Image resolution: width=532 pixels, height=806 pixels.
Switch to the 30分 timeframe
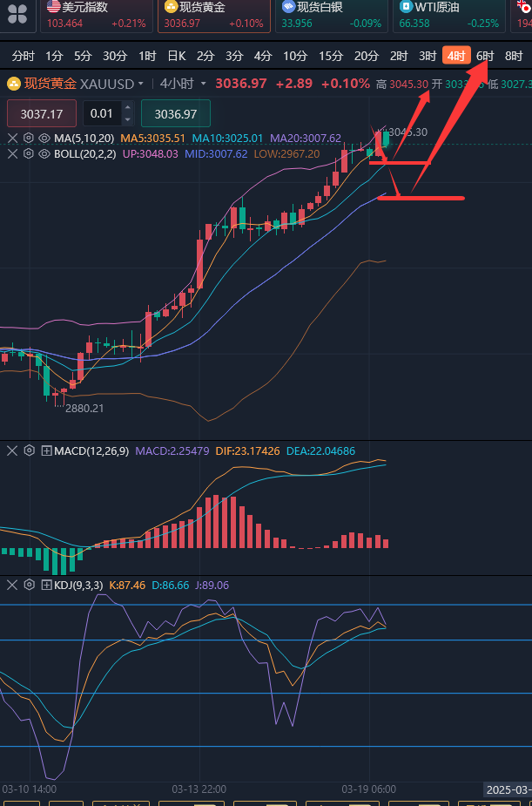[115, 56]
